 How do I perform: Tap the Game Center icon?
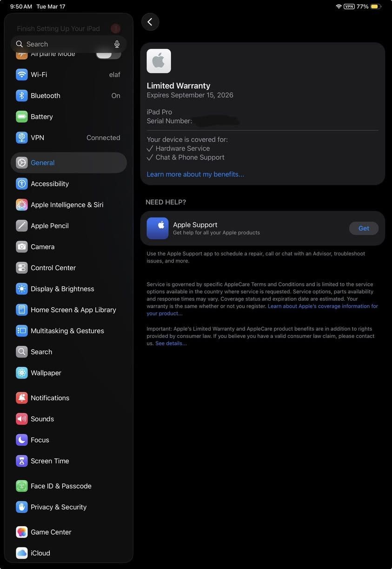[x=22, y=532]
